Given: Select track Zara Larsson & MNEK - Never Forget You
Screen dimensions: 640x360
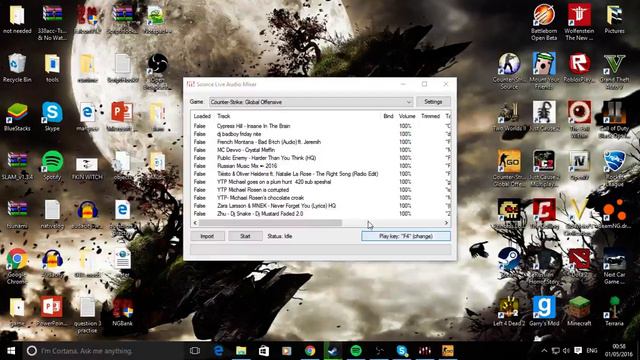Looking at the screenshot, I should (x=276, y=206).
